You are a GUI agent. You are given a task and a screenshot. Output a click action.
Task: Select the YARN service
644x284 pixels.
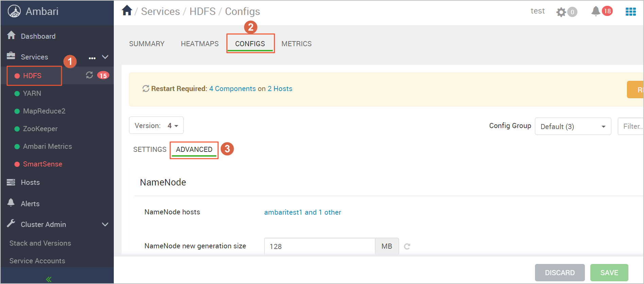click(x=32, y=93)
